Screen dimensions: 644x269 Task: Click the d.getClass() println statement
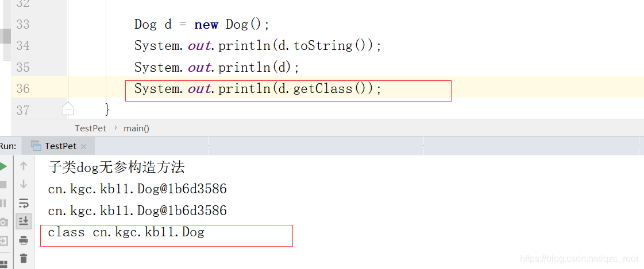258,88
